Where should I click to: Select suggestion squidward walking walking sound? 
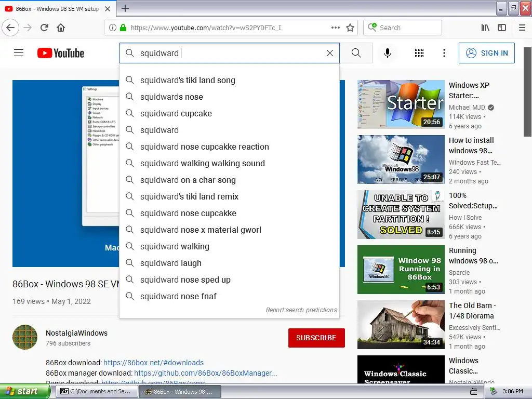tap(229, 163)
